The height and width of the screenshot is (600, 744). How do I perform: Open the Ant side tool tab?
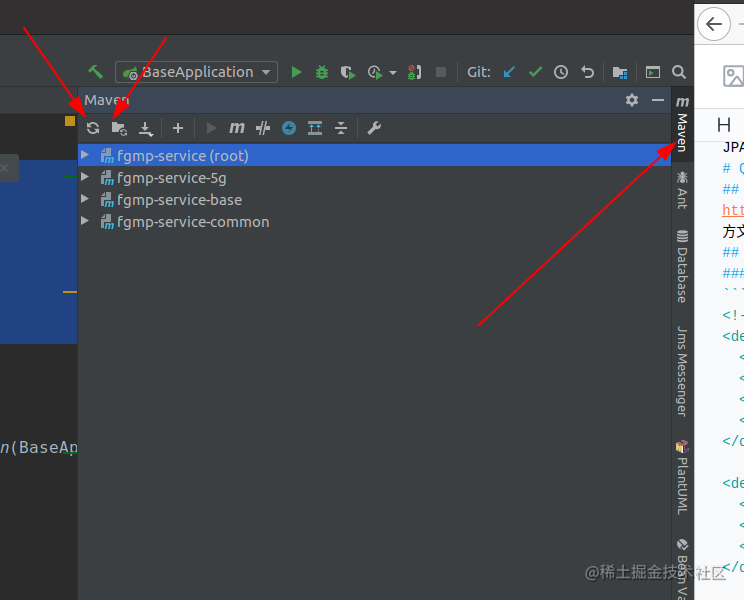682,190
